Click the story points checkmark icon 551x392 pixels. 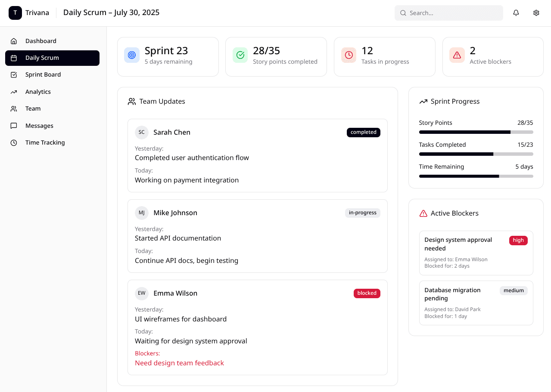pos(240,55)
